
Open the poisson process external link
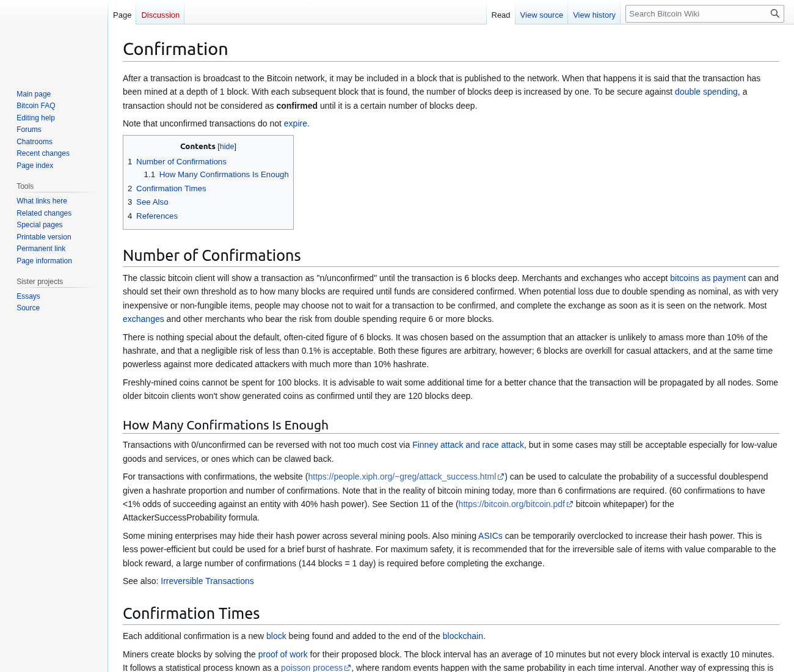point(316,668)
